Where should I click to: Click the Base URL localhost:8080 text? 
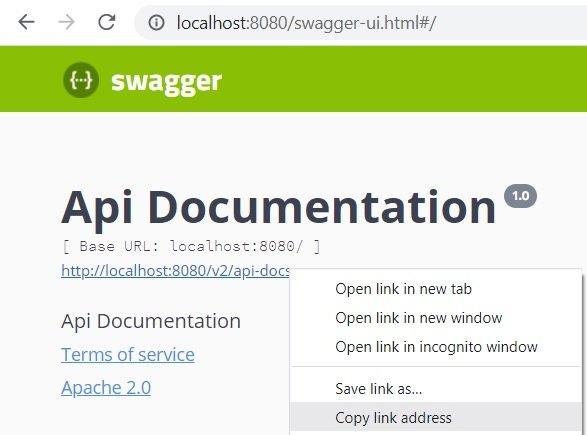coord(191,247)
